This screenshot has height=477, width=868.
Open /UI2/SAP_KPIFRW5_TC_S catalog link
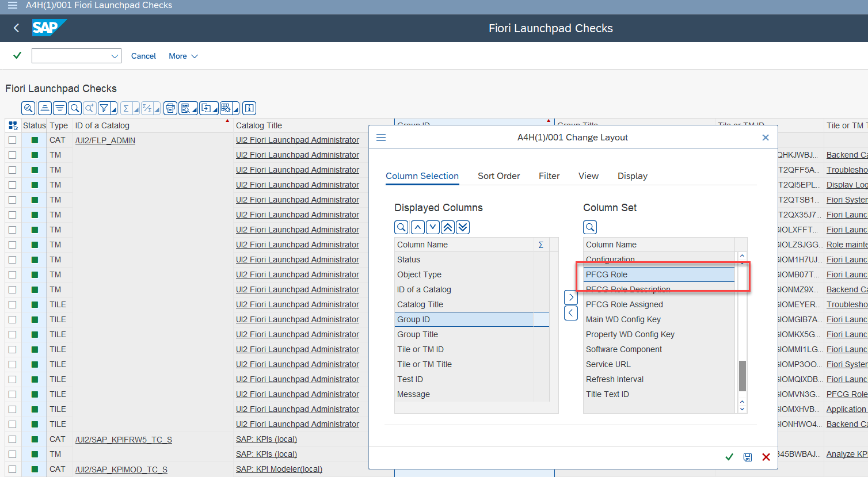[124, 440]
